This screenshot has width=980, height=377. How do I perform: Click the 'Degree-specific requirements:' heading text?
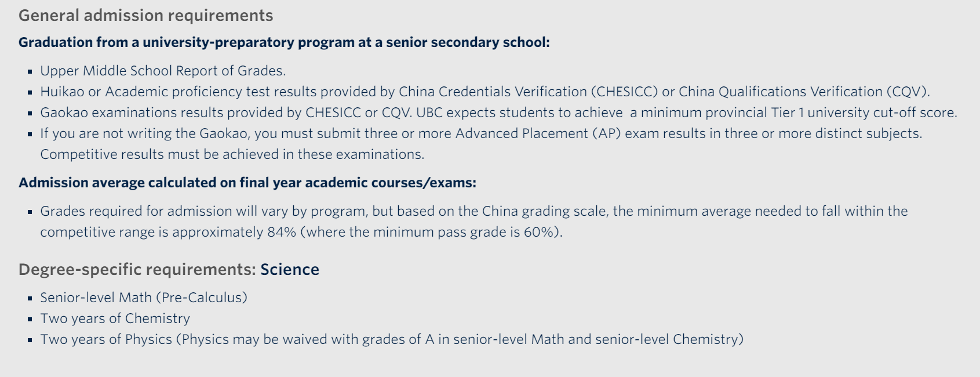[137, 270]
